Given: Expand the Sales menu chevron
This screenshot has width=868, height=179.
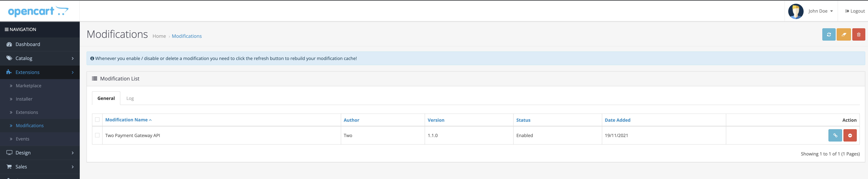Looking at the screenshot, I should (72, 167).
